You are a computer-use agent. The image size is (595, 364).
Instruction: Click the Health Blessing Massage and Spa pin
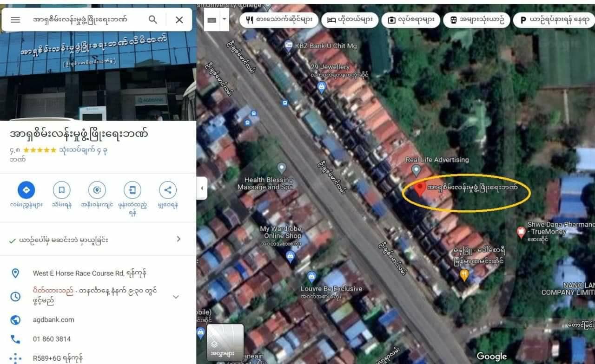pyautogui.click(x=281, y=168)
